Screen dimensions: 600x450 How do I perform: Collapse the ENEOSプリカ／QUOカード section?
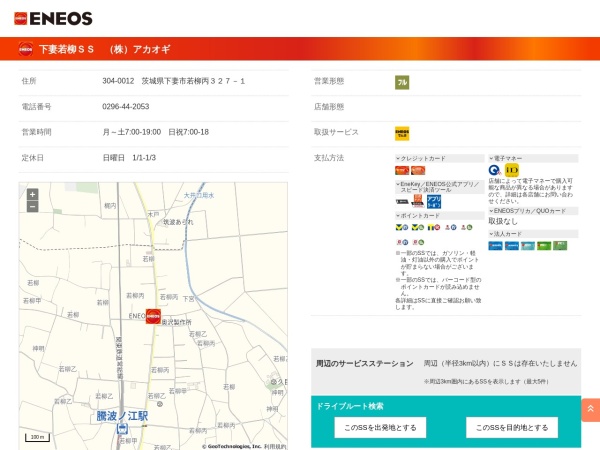tap(533, 211)
